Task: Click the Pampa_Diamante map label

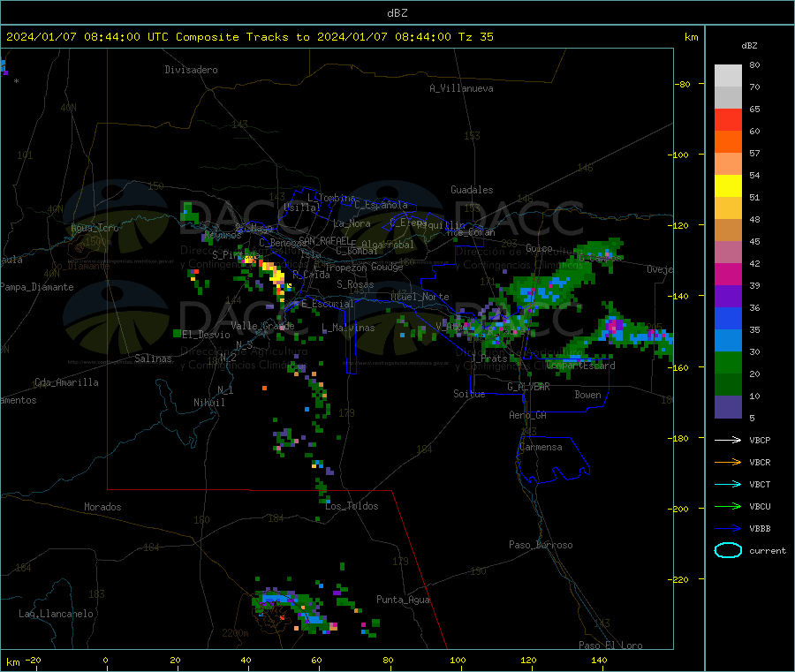Action: (x=36, y=287)
